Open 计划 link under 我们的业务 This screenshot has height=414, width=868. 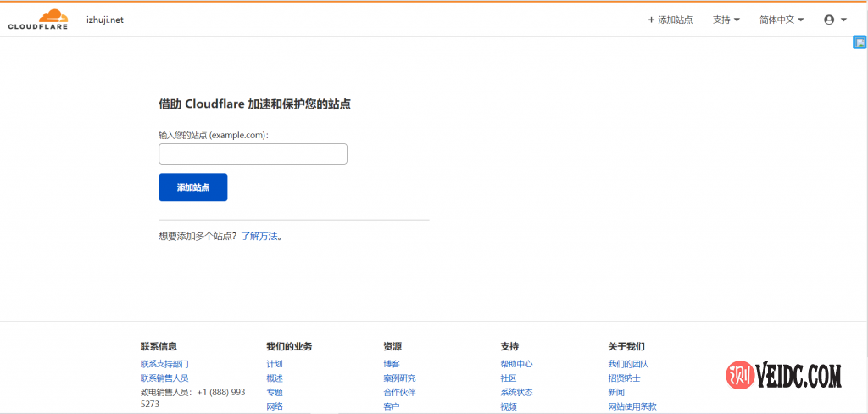(275, 364)
